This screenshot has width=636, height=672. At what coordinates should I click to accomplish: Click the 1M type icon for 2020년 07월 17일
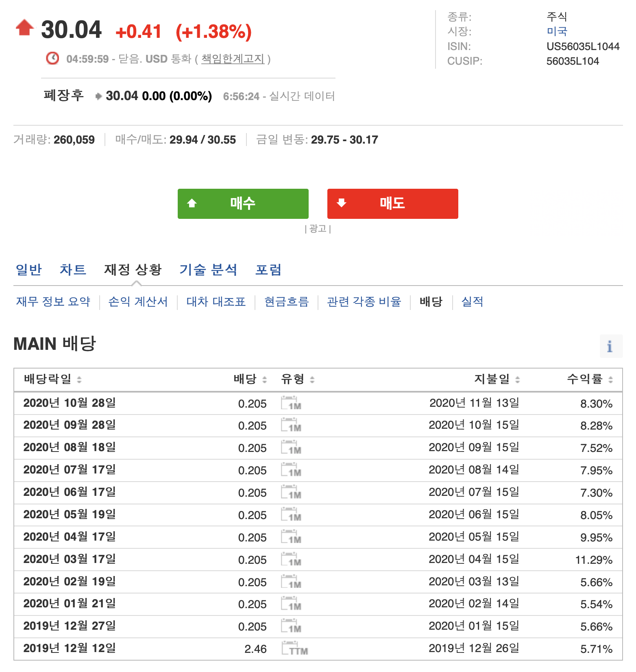click(291, 470)
